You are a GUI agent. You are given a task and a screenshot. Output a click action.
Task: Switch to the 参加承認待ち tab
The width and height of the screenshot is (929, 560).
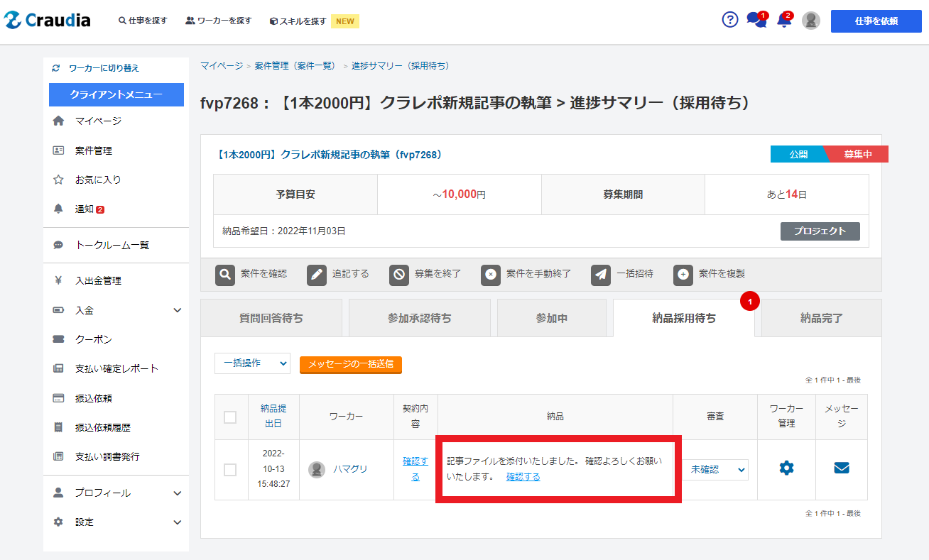coord(419,319)
